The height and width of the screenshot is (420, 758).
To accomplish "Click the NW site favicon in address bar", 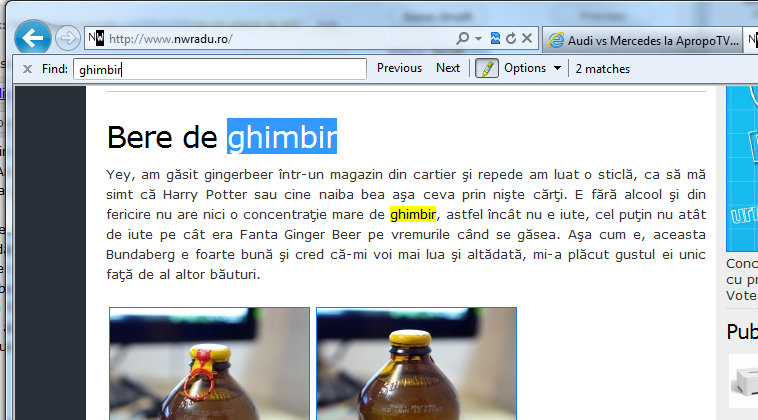I will coord(96,38).
